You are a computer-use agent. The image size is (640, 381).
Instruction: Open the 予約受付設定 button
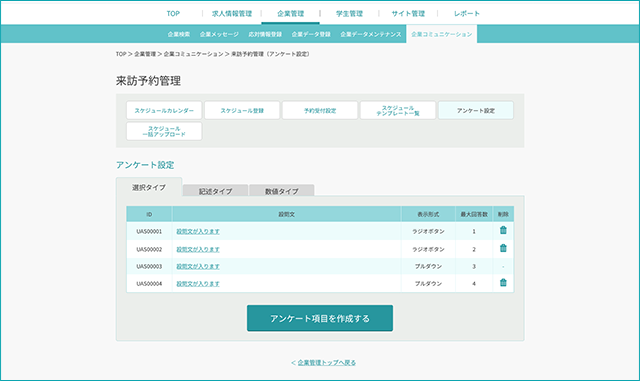point(320,110)
